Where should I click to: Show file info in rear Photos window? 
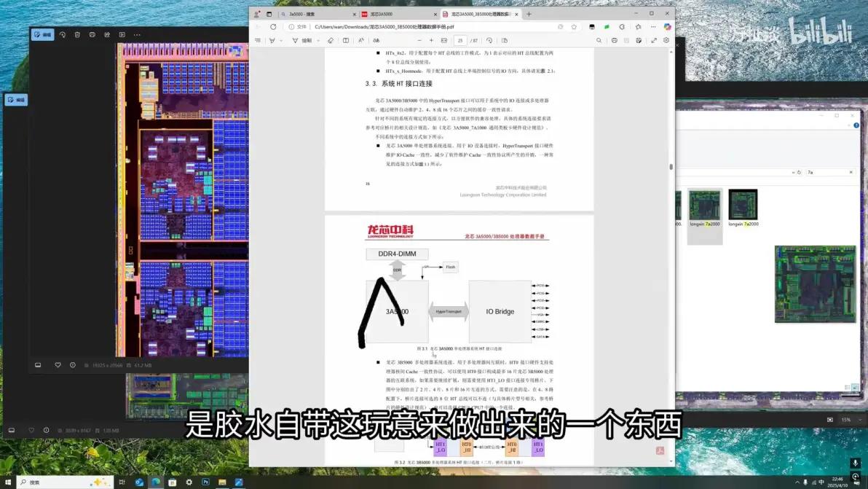coord(46,430)
